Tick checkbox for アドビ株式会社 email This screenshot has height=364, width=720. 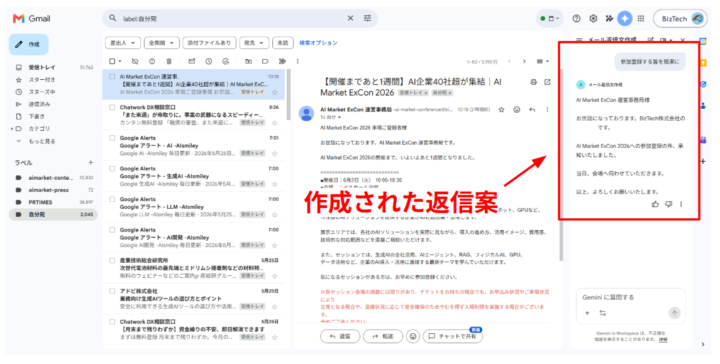coord(112,291)
